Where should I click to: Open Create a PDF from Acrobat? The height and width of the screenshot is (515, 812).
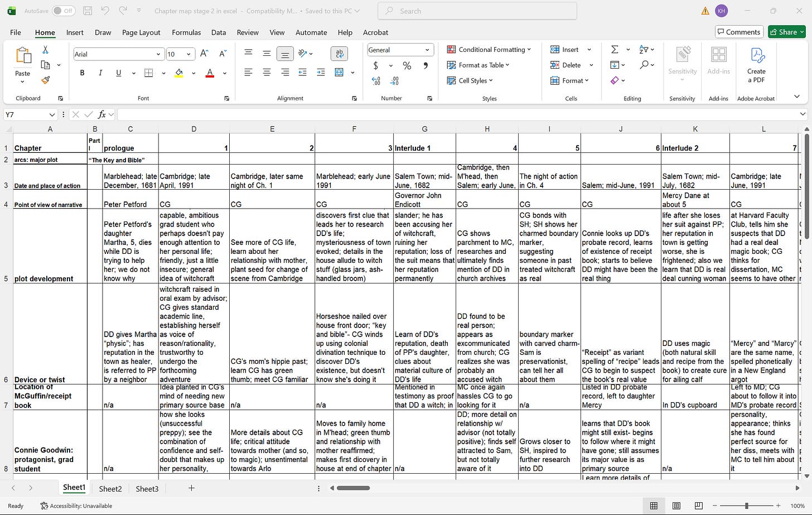(756, 65)
